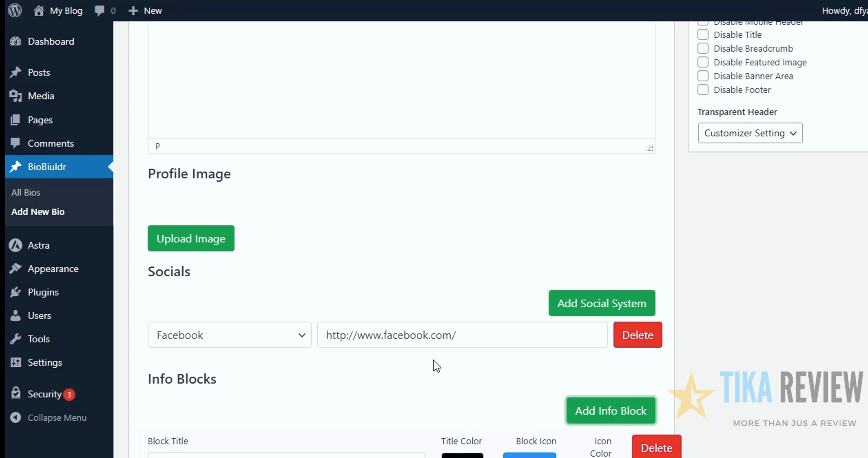Click the WordPress logo icon
This screenshot has height=458, width=868.
pyautogui.click(x=15, y=10)
